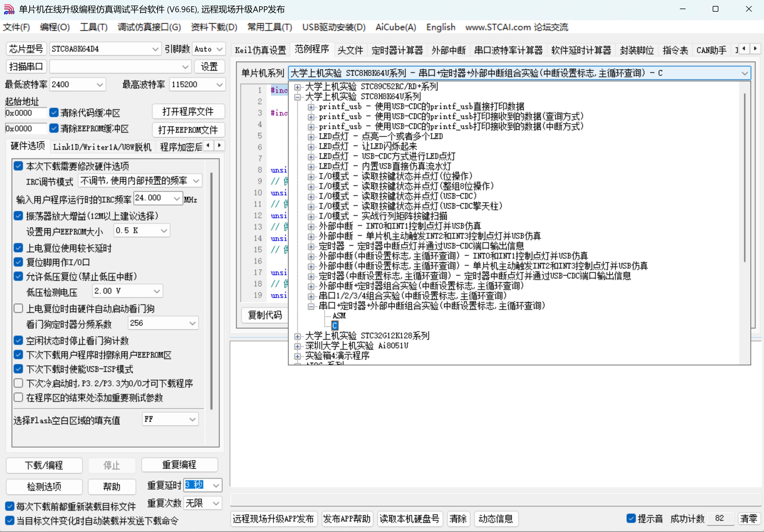This screenshot has width=764, height=532.
Task: Toggle the 提示音 checkbox at bottom right
Action: [x=631, y=518]
